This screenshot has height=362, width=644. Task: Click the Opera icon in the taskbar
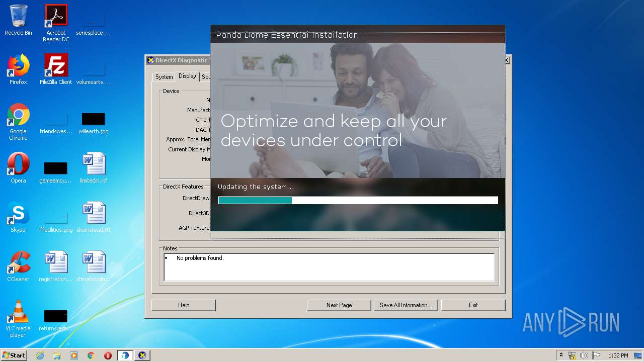click(x=108, y=355)
